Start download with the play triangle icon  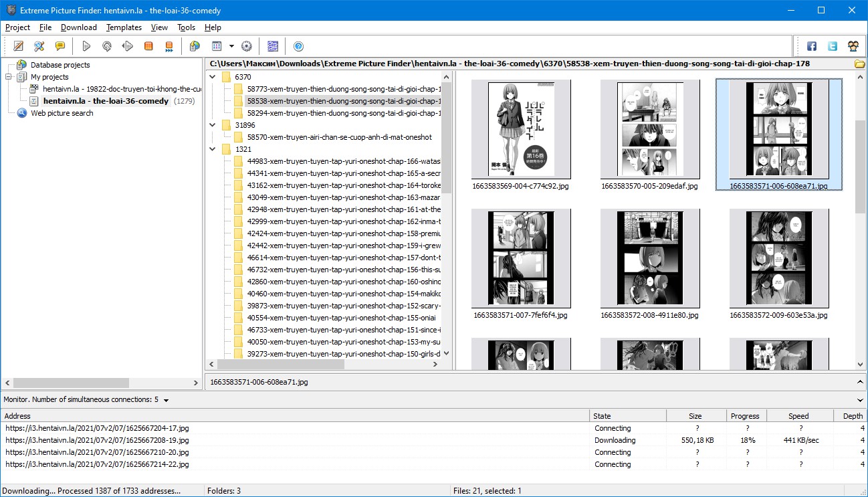point(86,46)
